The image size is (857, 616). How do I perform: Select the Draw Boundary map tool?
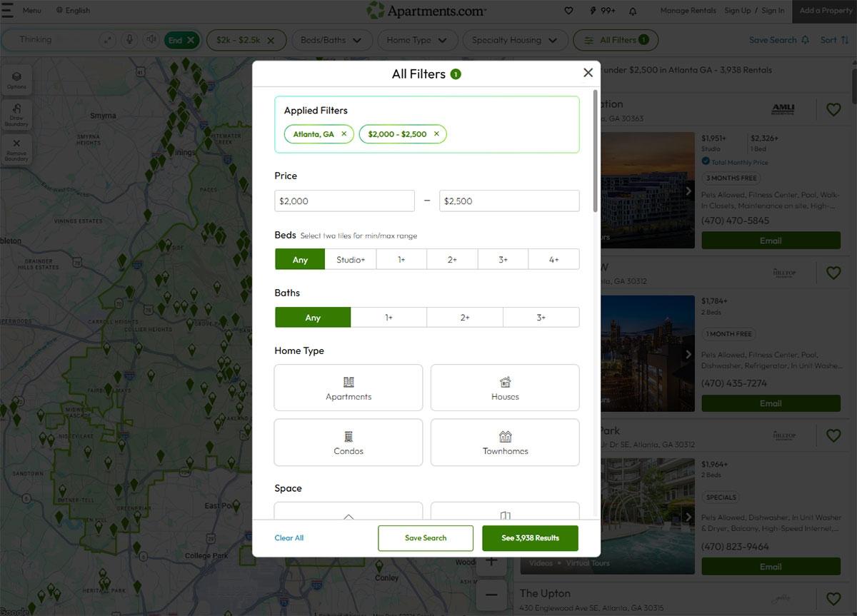tap(16, 114)
